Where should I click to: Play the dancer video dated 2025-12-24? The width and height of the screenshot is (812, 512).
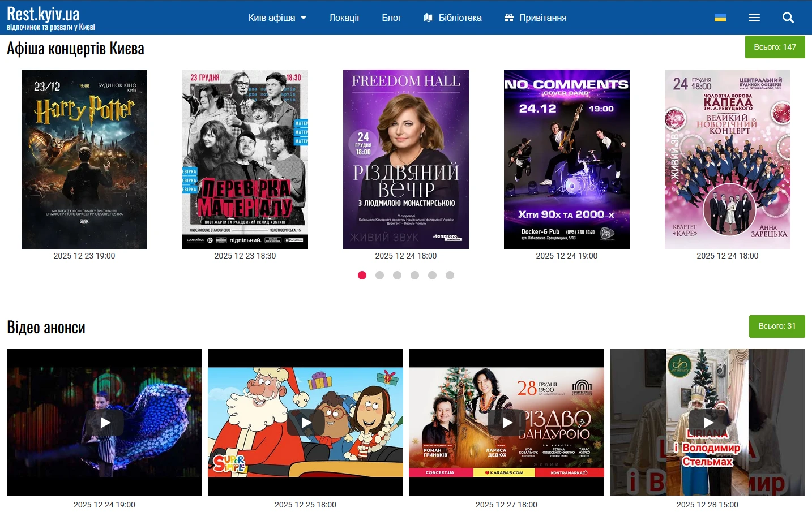pyautogui.click(x=105, y=422)
